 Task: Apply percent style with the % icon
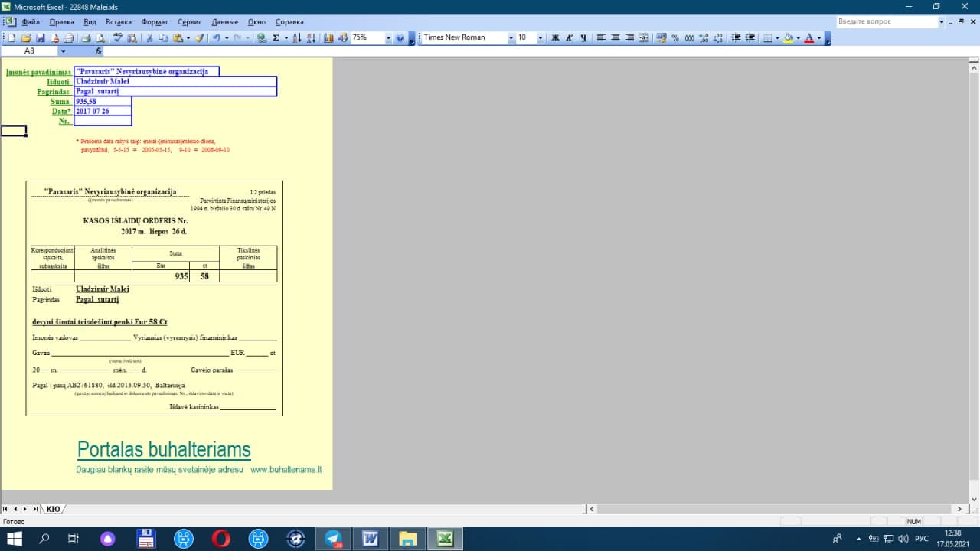[675, 37]
